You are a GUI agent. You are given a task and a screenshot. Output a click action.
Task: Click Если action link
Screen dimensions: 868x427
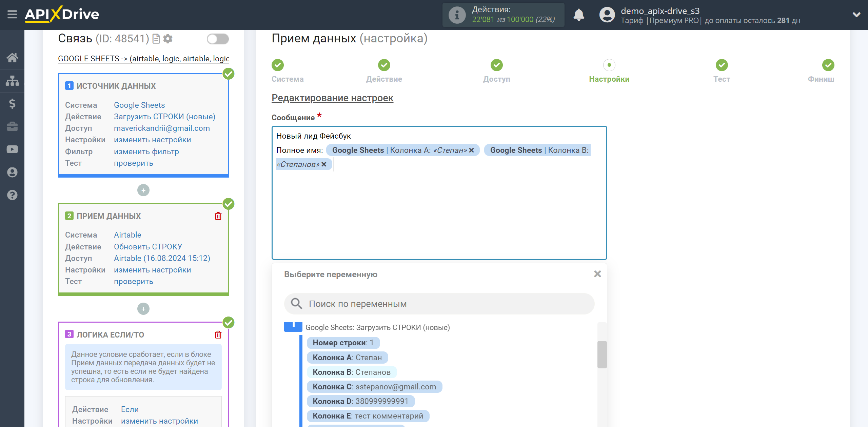tap(130, 409)
